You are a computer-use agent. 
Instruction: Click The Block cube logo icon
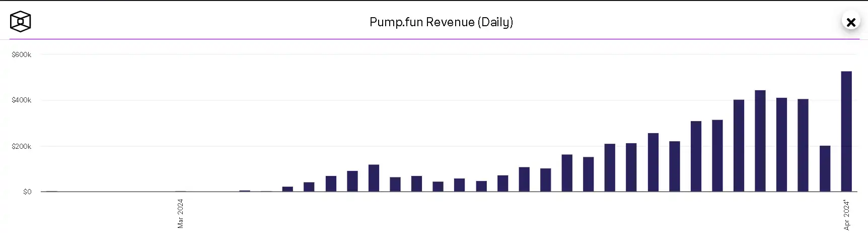[x=21, y=22]
